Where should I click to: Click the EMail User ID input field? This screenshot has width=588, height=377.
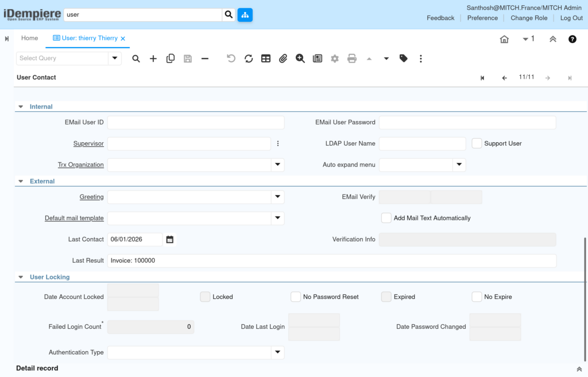point(196,123)
